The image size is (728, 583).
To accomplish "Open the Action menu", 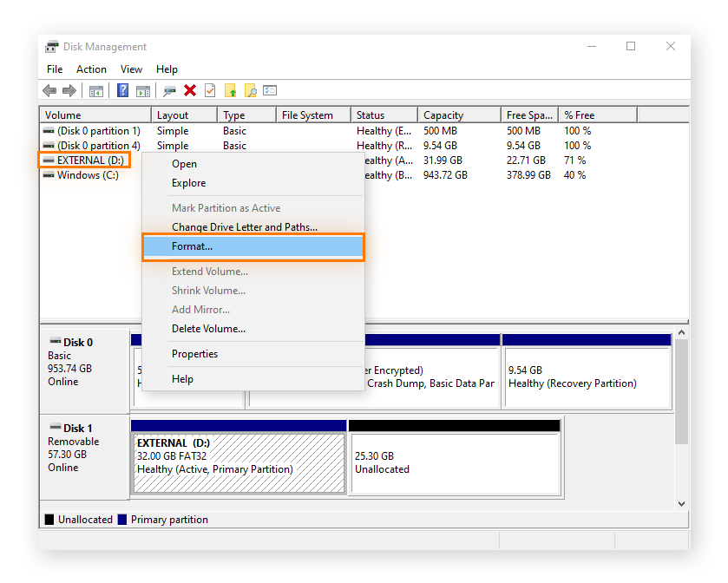I will [x=91, y=69].
